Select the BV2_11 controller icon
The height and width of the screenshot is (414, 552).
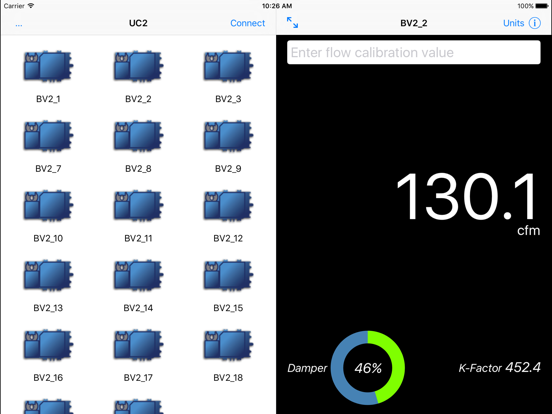coord(138,206)
